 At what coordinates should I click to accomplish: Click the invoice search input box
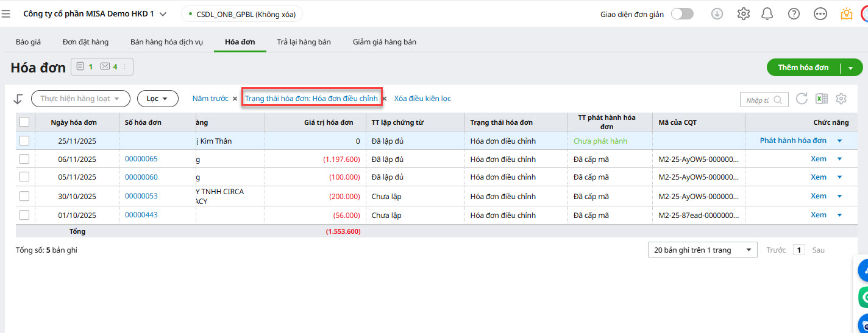[758, 100]
